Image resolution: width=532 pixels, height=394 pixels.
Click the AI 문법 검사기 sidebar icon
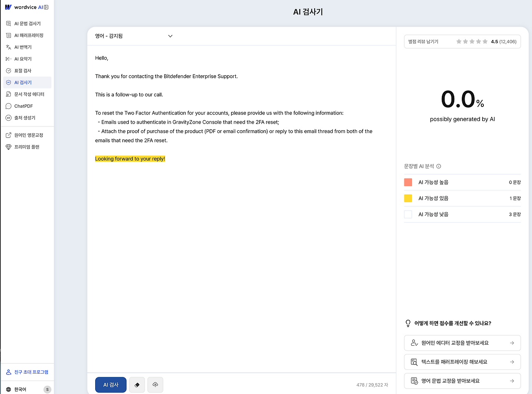coord(8,24)
